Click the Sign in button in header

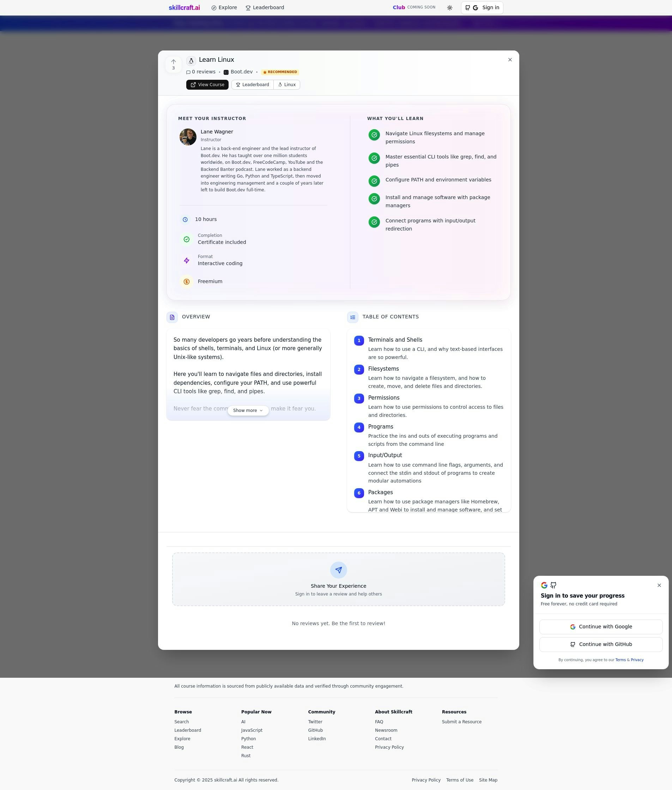482,8
